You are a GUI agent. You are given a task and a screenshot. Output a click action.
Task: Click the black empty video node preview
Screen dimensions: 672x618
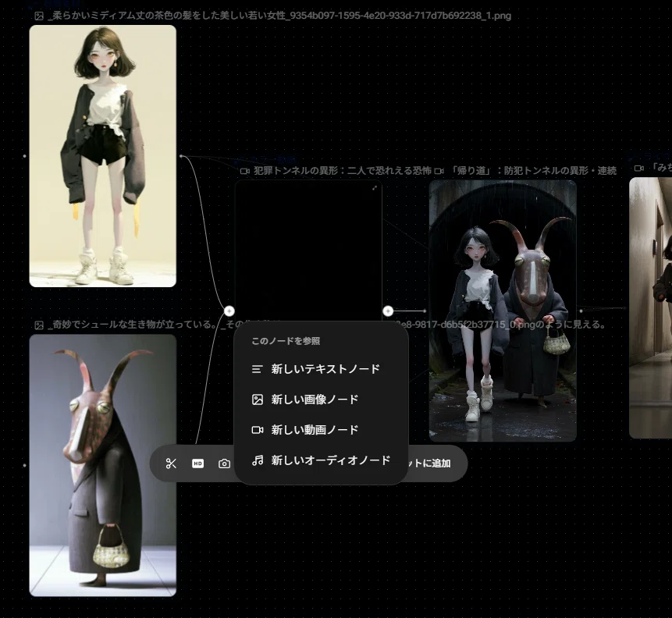pyautogui.click(x=308, y=250)
